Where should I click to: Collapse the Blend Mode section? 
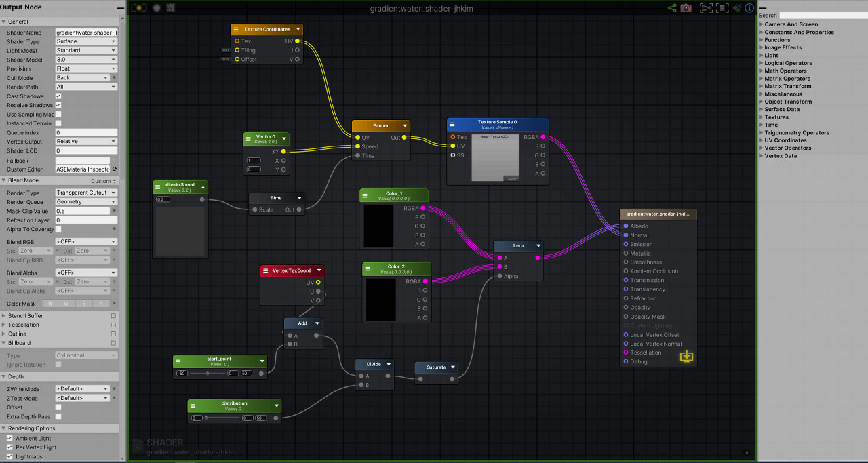[5, 180]
